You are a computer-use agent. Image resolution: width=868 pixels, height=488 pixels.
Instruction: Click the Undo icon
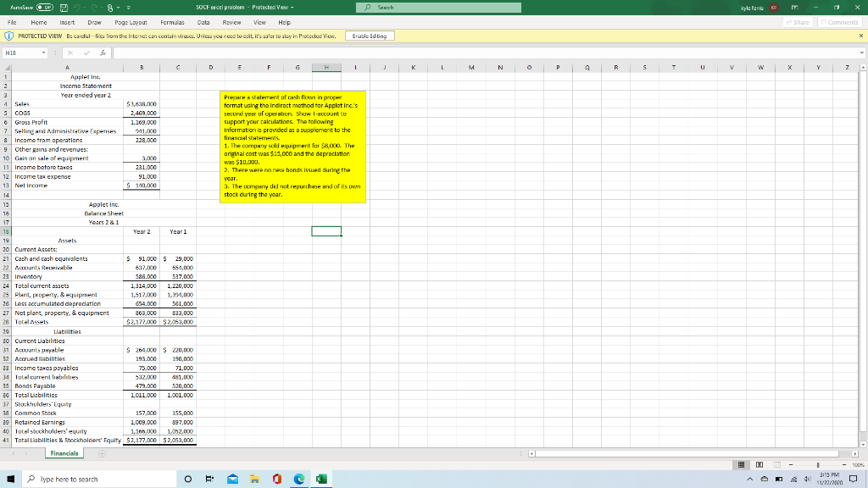click(x=78, y=7)
